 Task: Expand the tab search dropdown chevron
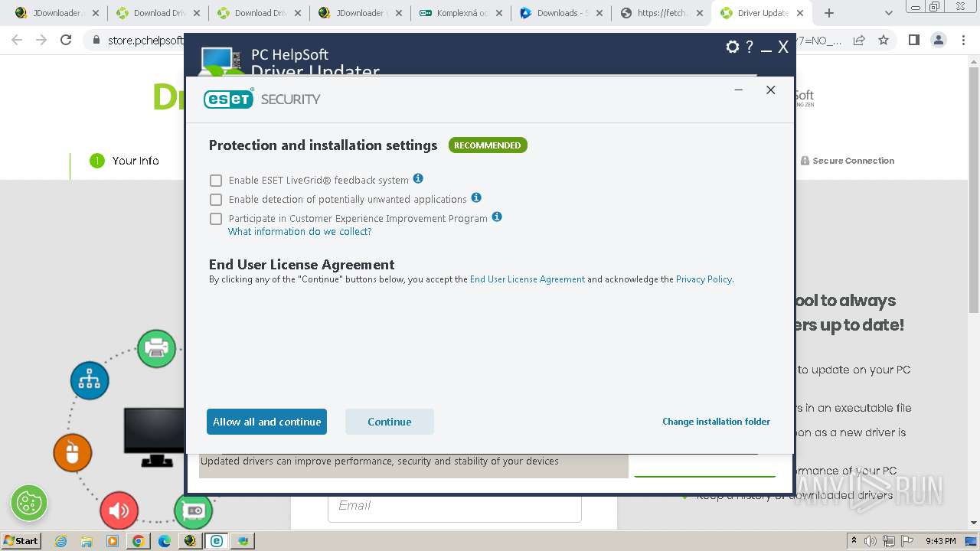tap(889, 13)
